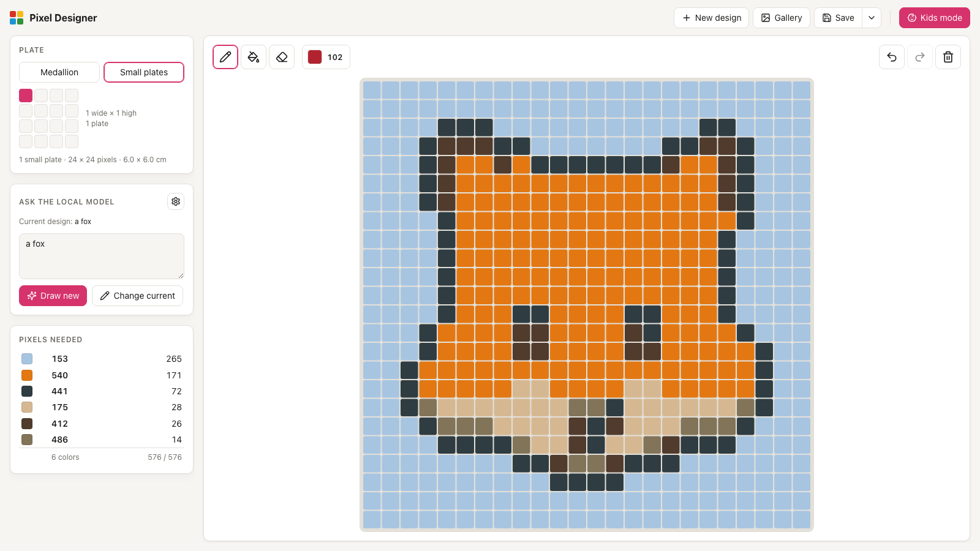
Task: Click 'Current design: a fox' text
Action: pos(55,222)
